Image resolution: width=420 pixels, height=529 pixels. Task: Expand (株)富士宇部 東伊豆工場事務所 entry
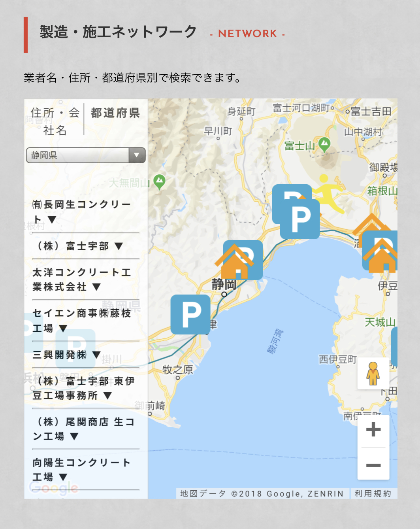pyautogui.click(x=83, y=388)
